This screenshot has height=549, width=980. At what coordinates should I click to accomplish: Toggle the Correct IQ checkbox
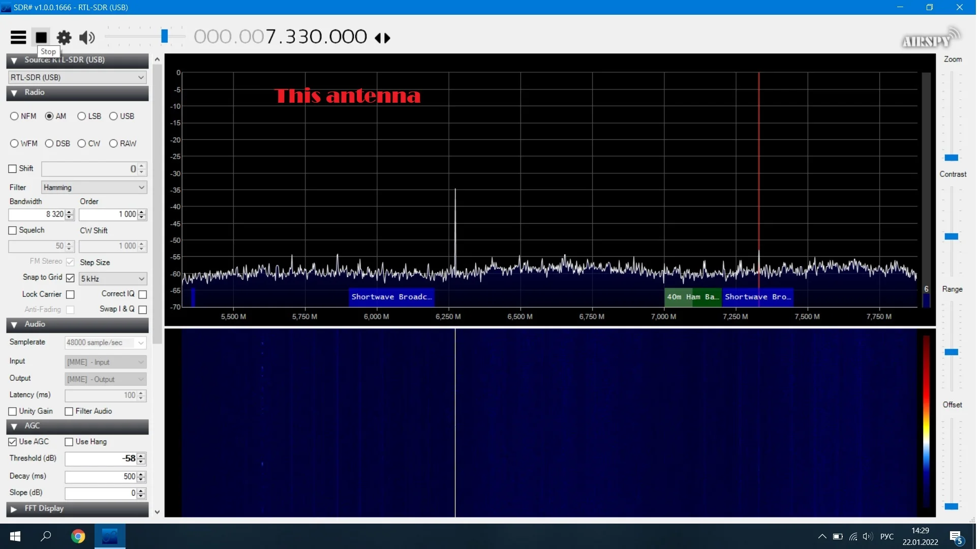click(x=143, y=295)
